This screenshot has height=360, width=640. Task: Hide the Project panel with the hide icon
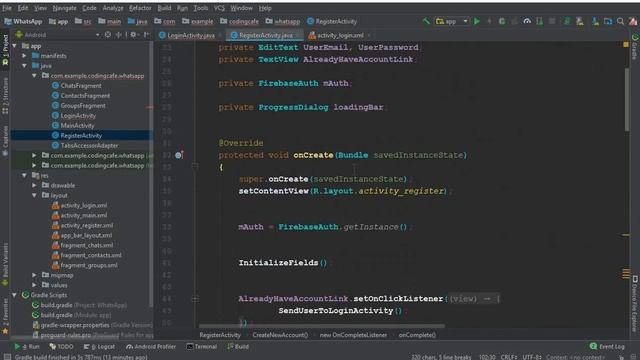pos(146,35)
